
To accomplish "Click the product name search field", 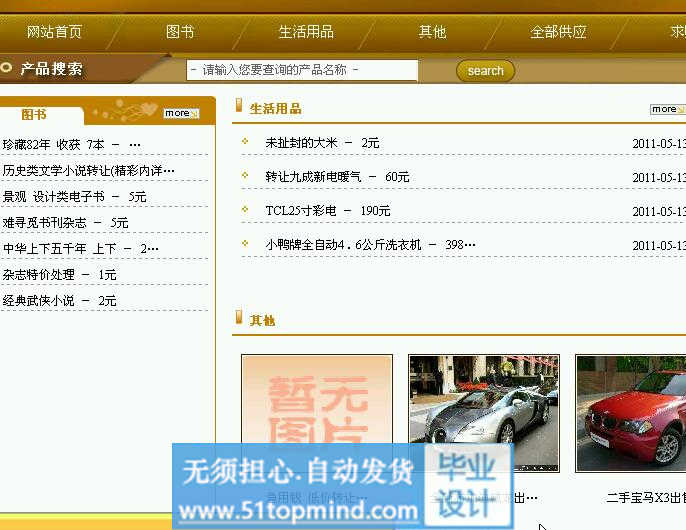I will pos(302,70).
